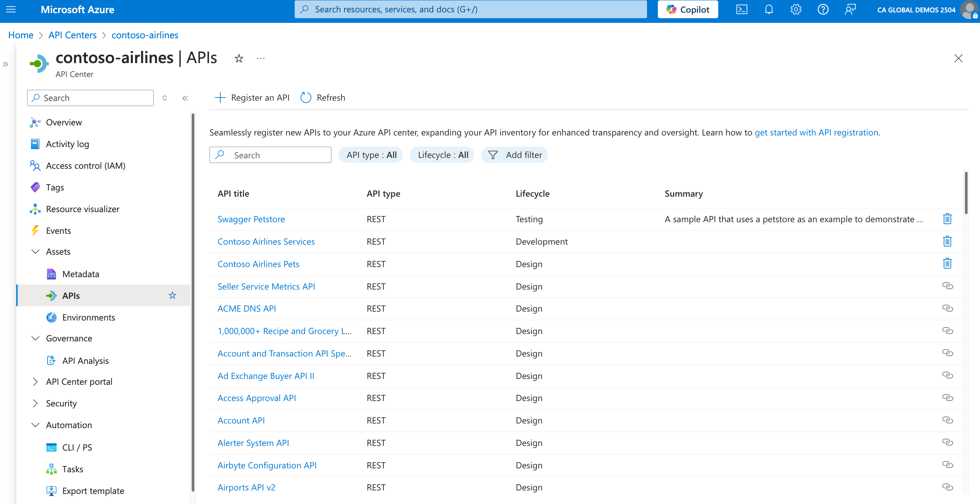Open Contoso Airlines Services API

tap(266, 242)
